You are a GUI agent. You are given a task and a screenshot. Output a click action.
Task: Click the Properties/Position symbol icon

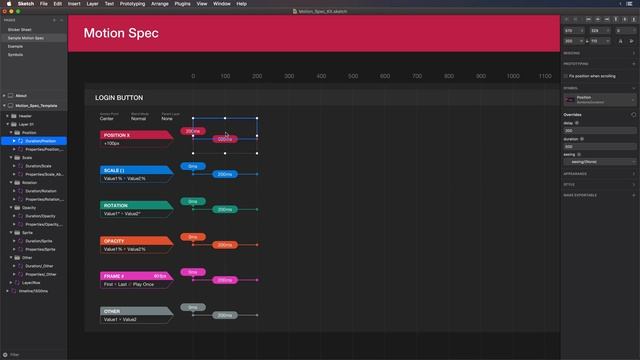click(x=20, y=149)
